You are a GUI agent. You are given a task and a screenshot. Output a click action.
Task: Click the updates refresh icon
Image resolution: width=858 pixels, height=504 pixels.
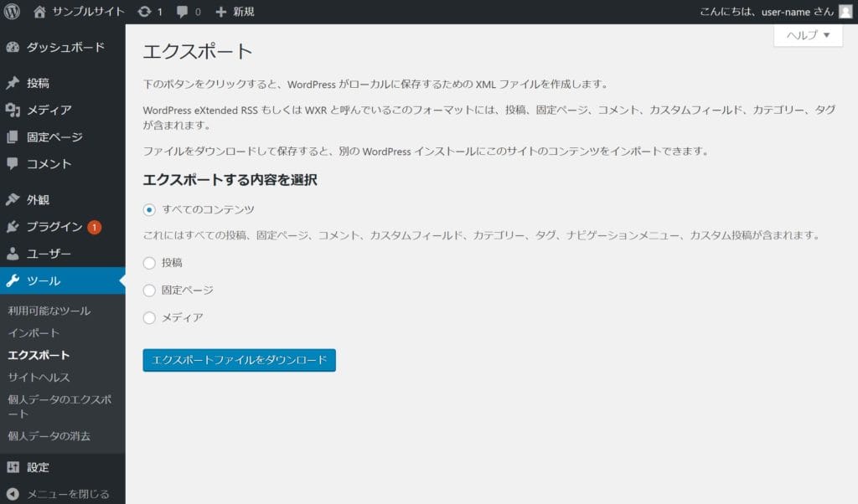click(x=145, y=12)
